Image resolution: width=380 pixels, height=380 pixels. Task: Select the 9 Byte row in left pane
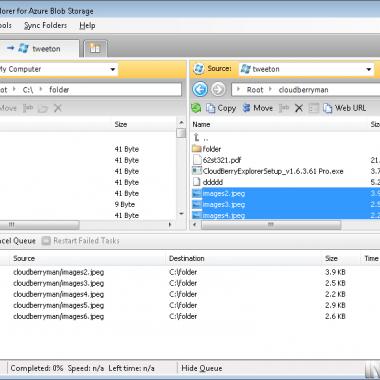(x=87, y=204)
